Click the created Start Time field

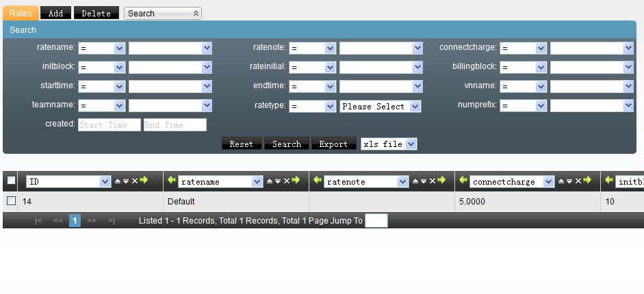(x=109, y=125)
